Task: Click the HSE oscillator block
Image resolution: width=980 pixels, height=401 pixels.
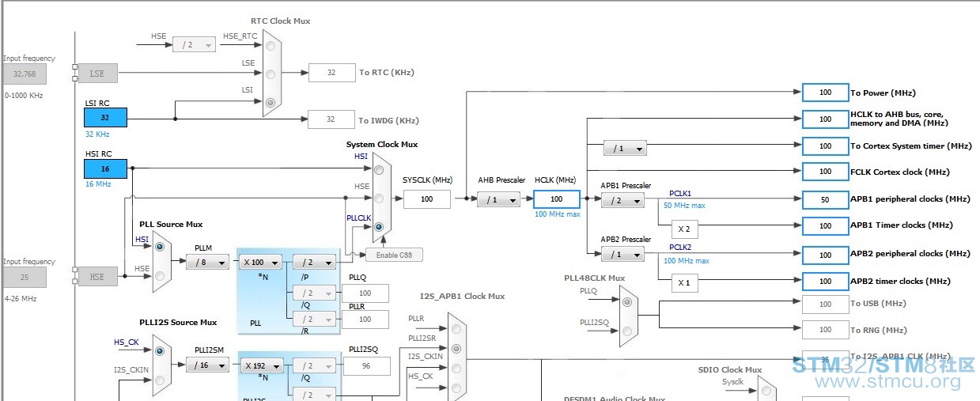Action: pyautogui.click(x=97, y=277)
